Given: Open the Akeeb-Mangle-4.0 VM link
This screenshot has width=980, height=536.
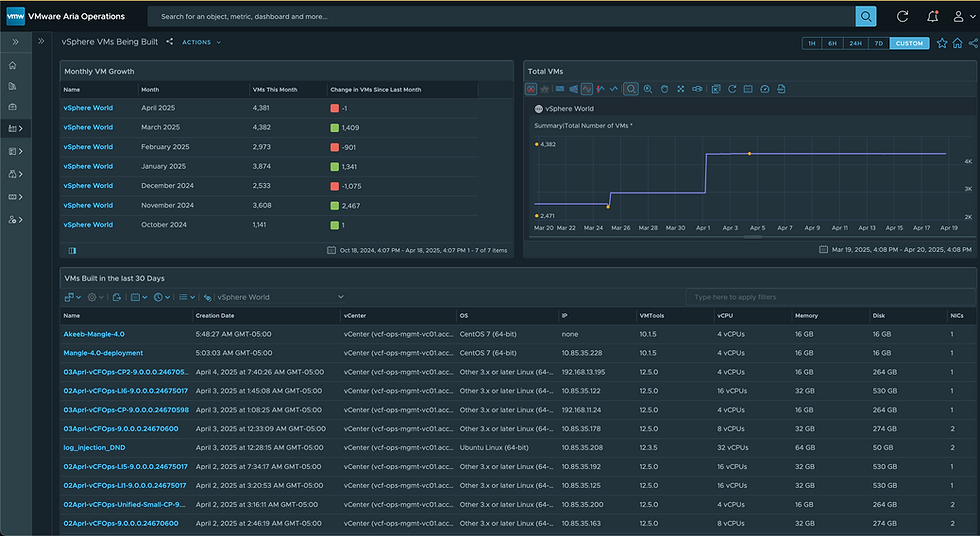Looking at the screenshot, I should pyautogui.click(x=94, y=334).
